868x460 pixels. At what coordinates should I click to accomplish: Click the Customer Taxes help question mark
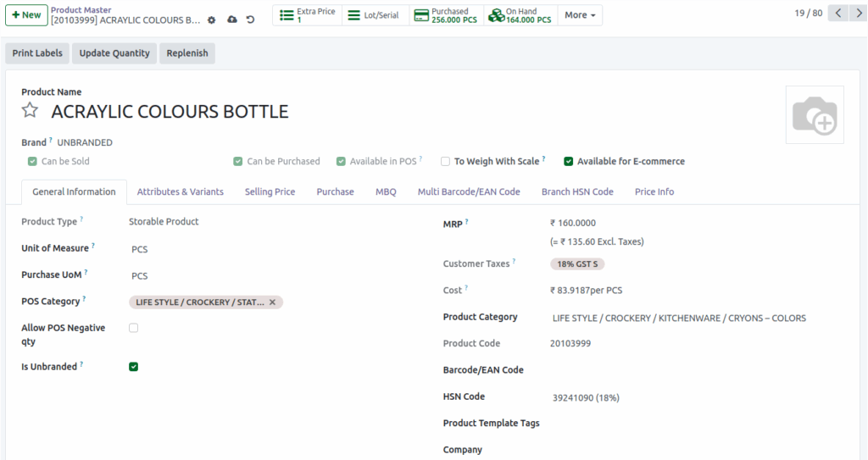514,261
